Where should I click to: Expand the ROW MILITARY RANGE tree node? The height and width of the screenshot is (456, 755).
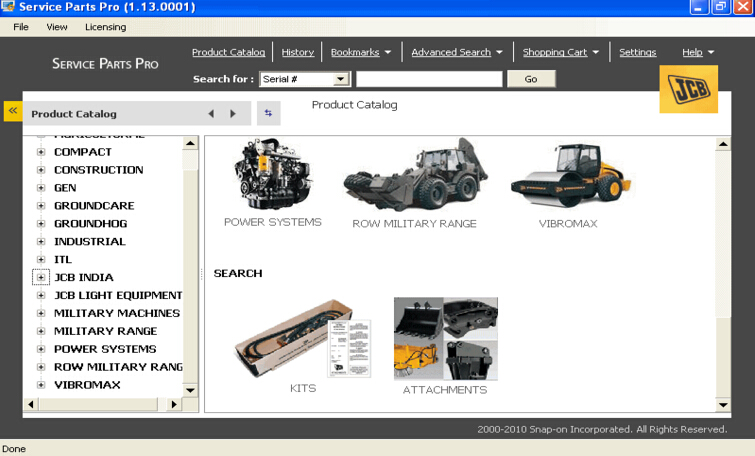click(41, 367)
